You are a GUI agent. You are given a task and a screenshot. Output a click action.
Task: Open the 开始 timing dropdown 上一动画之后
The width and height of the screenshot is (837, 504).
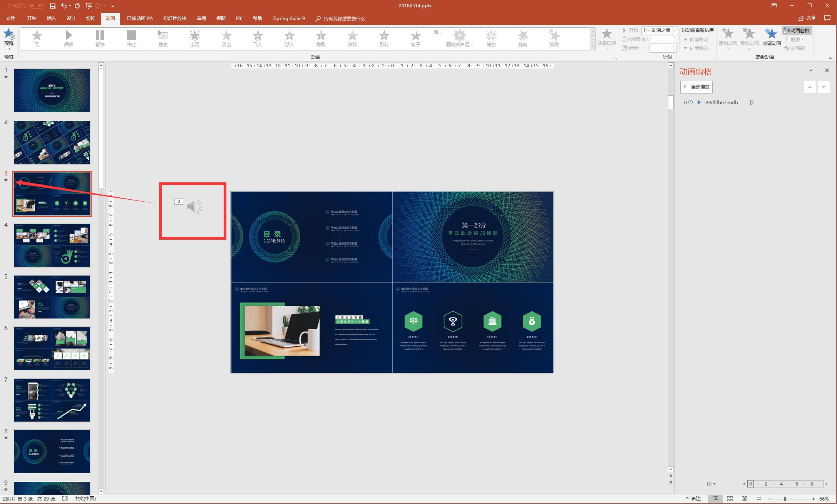click(x=675, y=30)
